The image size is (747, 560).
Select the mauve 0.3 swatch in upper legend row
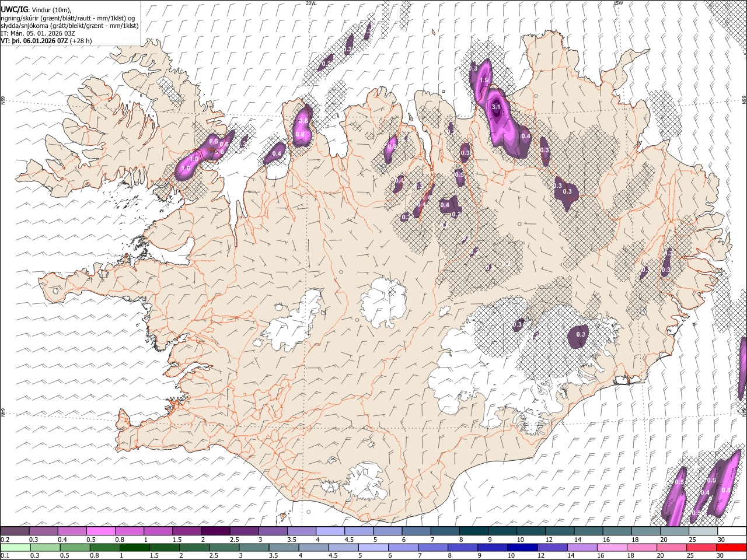pos(44,531)
